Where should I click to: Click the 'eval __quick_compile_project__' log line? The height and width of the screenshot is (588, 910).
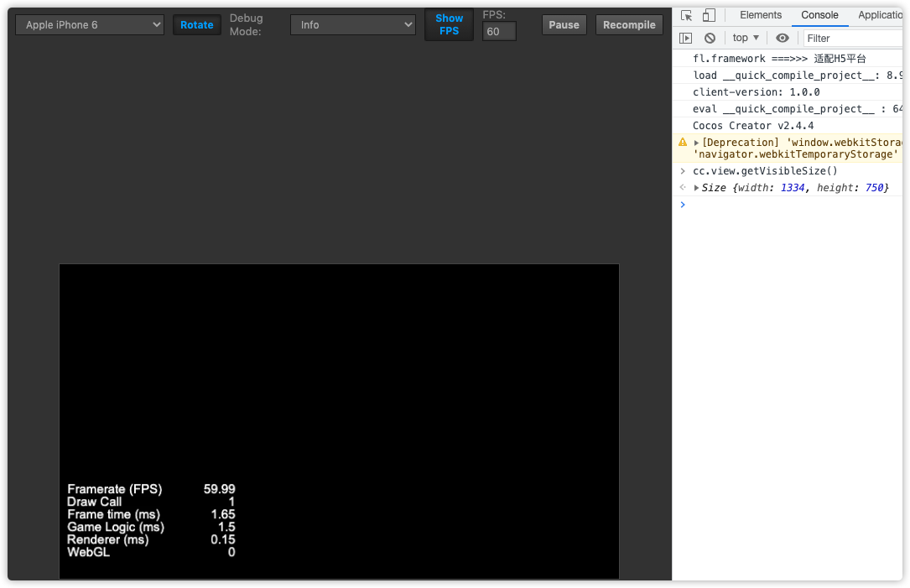point(788,109)
